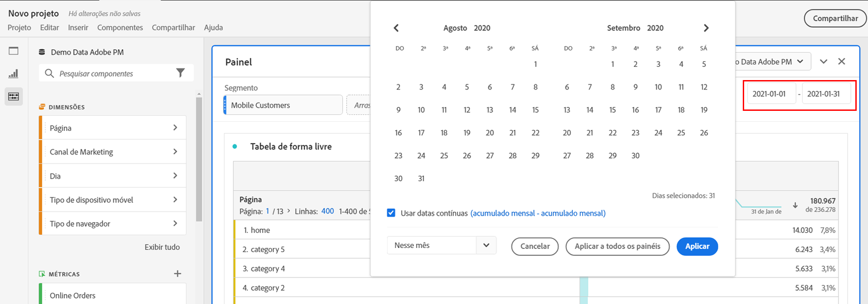The height and width of the screenshot is (304, 868).
Task: Open the Inserir menu
Action: (78, 28)
